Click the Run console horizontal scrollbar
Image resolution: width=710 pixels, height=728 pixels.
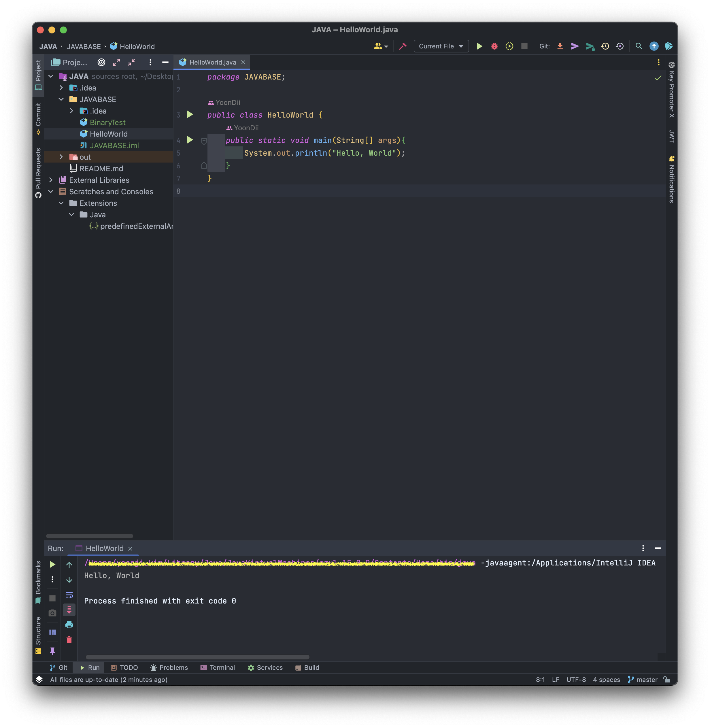tap(197, 657)
